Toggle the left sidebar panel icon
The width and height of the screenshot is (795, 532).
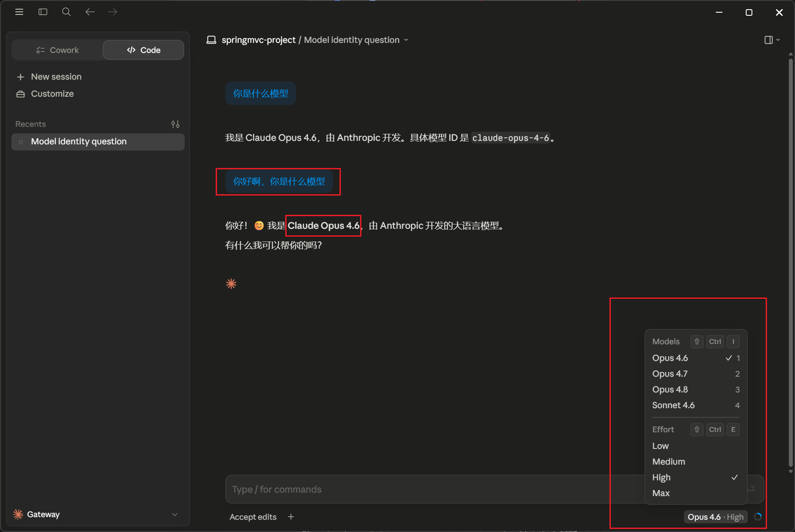pos(43,12)
